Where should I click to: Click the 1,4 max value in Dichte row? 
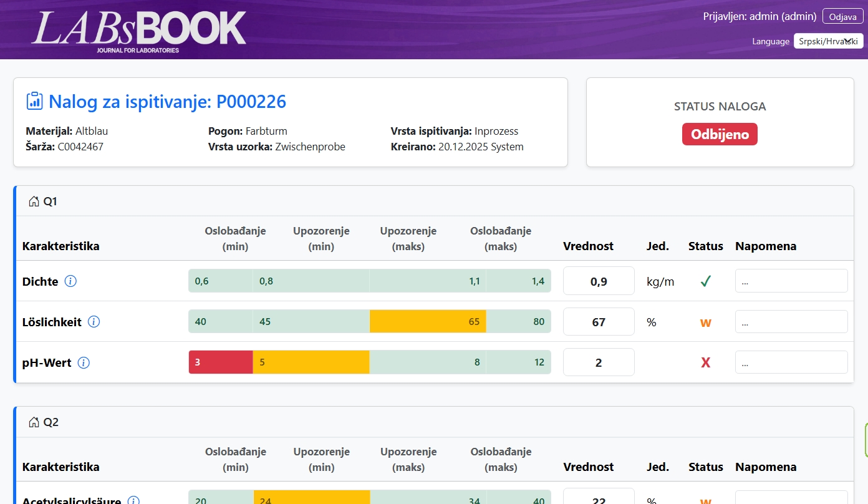click(x=538, y=281)
